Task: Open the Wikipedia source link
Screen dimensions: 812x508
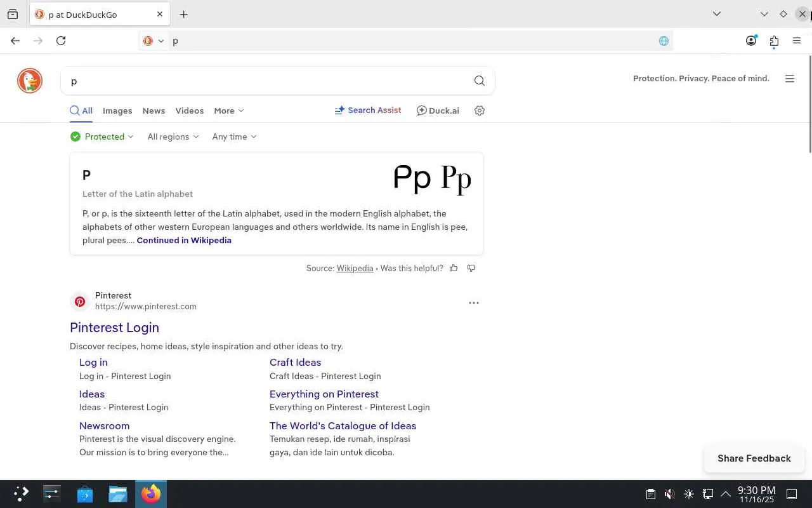Action: pyautogui.click(x=355, y=268)
